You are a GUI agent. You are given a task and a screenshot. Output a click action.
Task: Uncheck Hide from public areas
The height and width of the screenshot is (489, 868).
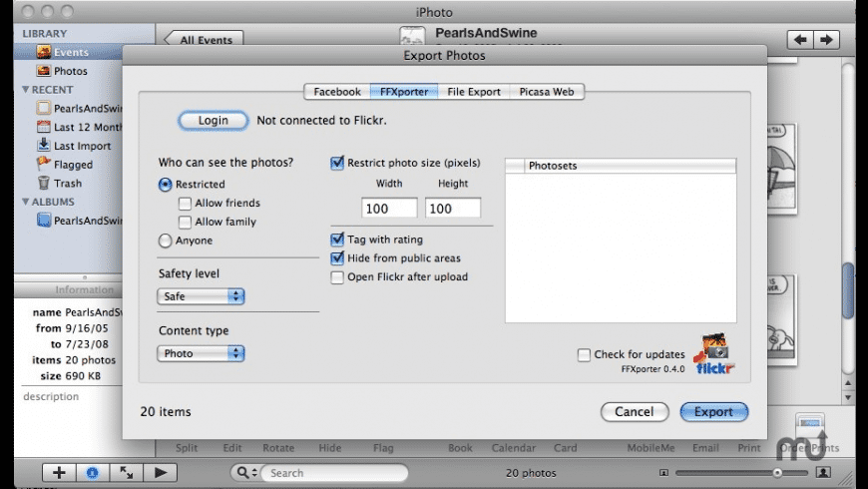click(x=337, y=258)
